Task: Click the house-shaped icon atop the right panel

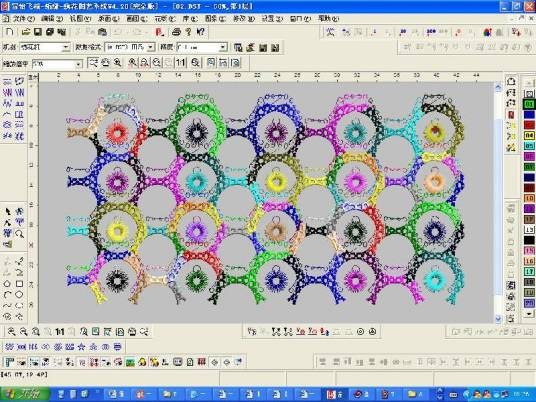Action: 511,81
